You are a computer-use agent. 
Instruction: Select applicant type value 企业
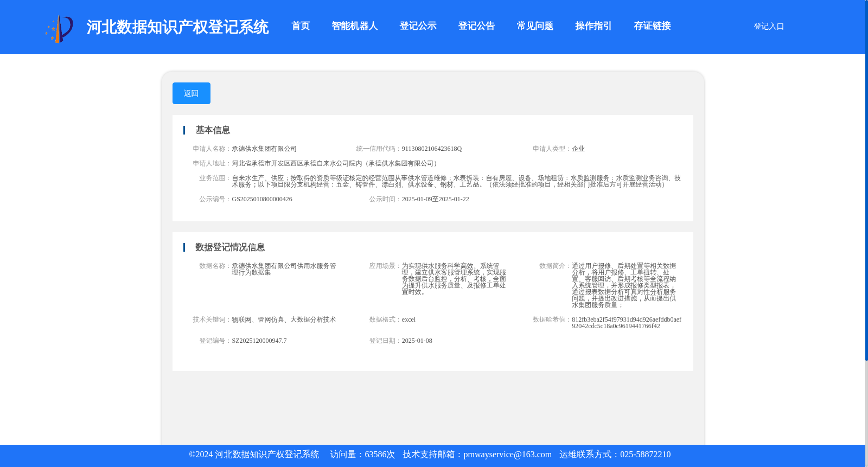(x=578, y=149)
